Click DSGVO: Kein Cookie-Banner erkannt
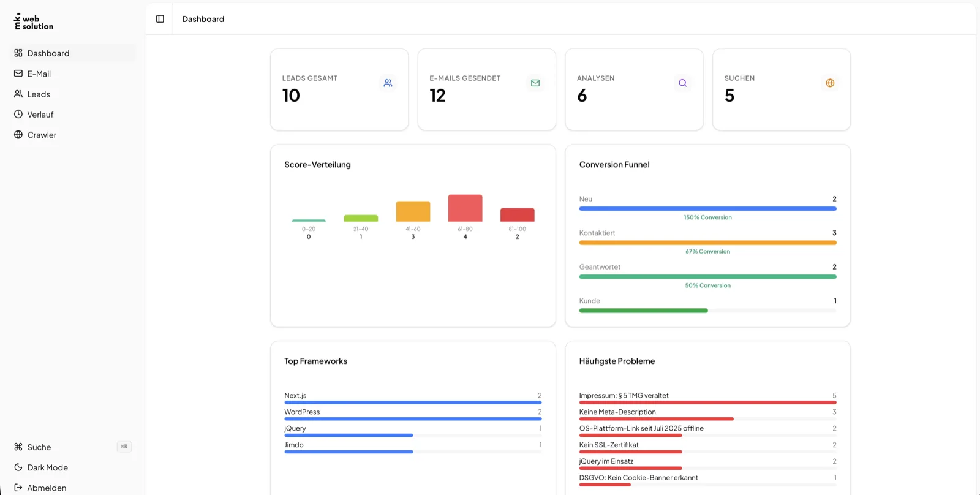The image size is (980, 495). (707, 481)
